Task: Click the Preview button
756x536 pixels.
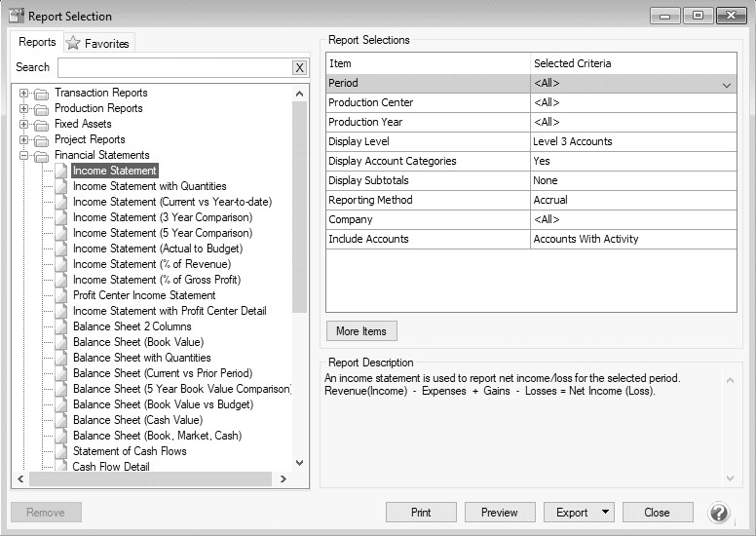Action: pos(499,513)
